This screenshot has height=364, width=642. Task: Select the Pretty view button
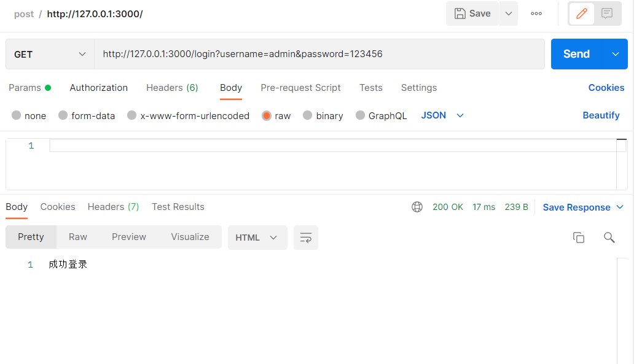[x=31, y=237]
